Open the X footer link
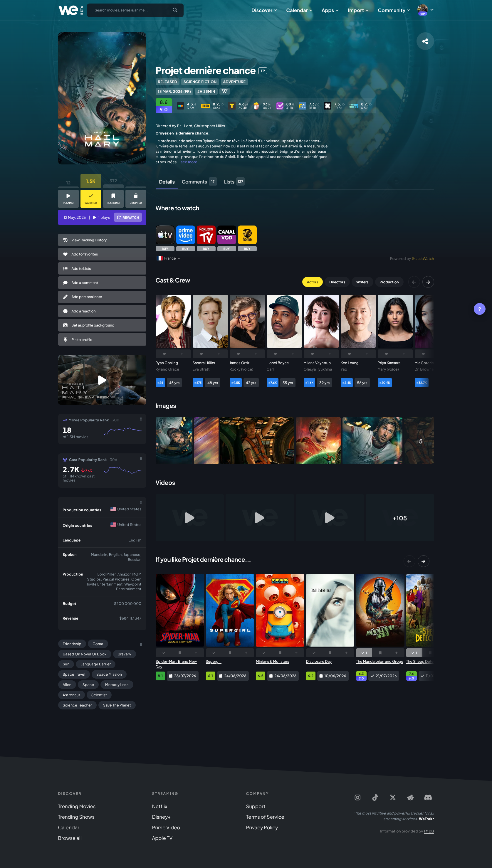Viewport: 492px width, 868px height. click(x=393, y=798)
